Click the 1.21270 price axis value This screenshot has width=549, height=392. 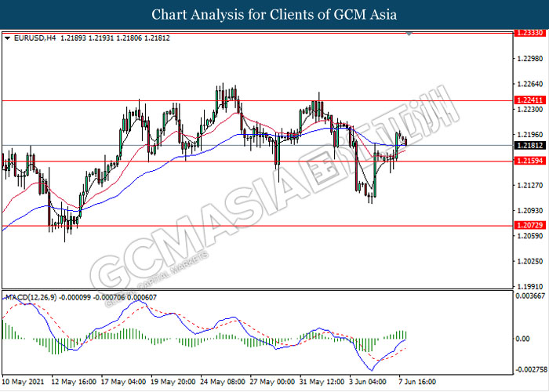click(529, 185)
